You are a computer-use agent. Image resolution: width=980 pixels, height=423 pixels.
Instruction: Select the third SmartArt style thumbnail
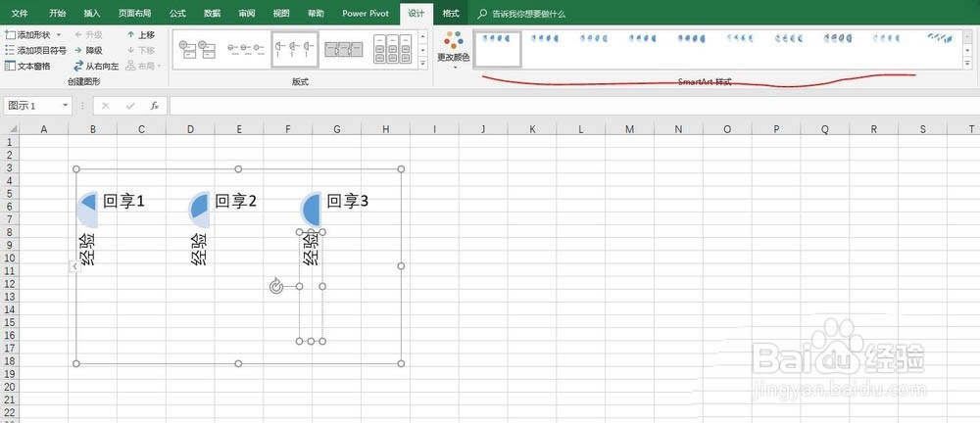tap(595, 39)
